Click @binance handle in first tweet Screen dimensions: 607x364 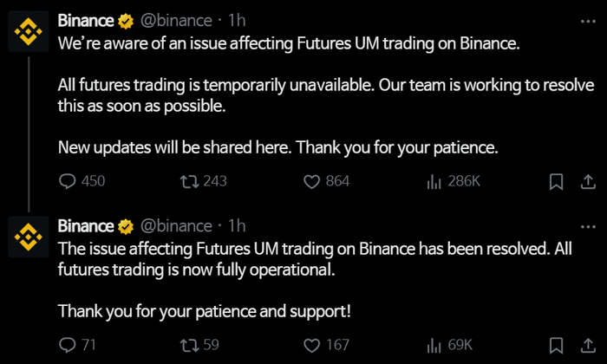(175, 20)
